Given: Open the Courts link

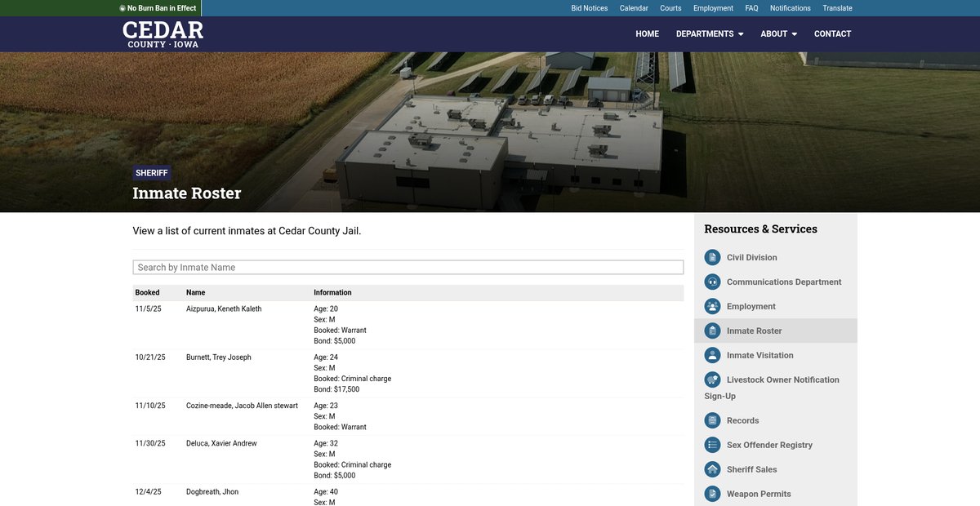Looking at the screenshot, I should click(670, 8).
